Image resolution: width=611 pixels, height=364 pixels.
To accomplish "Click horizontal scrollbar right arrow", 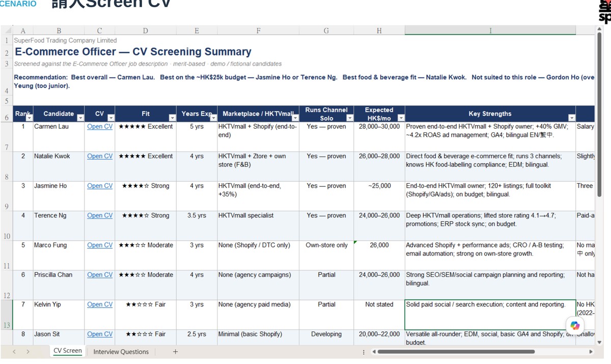I will (x=591, y=352).
